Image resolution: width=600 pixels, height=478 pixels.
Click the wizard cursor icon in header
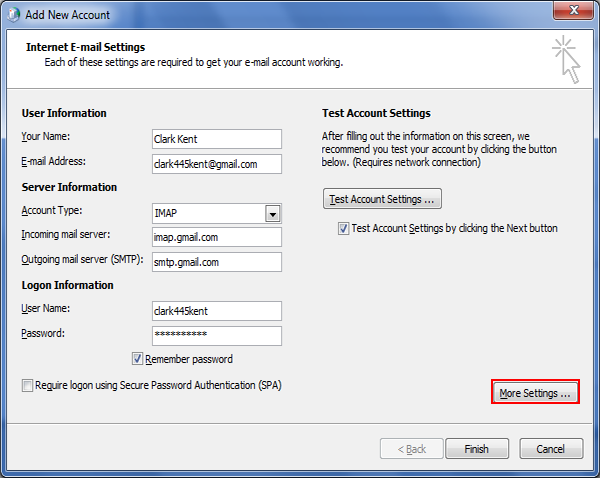pos(566,59)
